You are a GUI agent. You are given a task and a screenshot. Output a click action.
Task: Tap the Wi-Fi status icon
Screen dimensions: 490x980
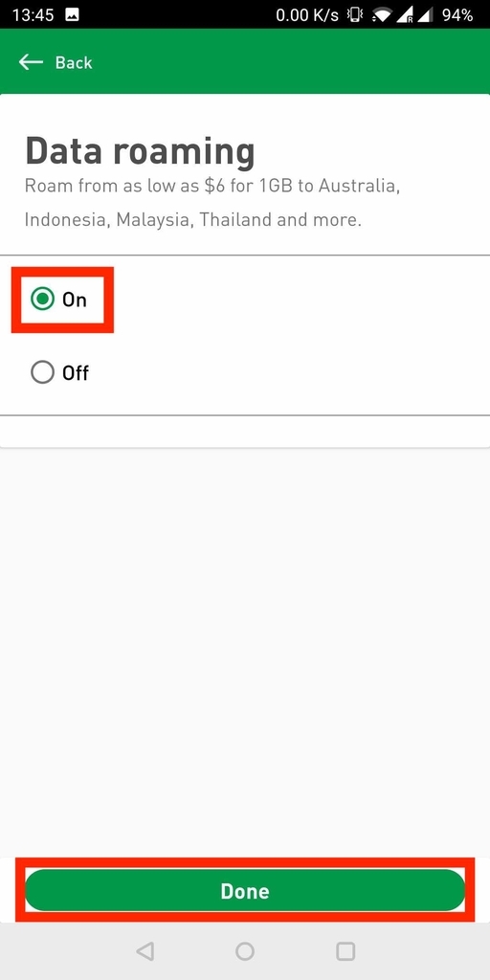[382, 14]
